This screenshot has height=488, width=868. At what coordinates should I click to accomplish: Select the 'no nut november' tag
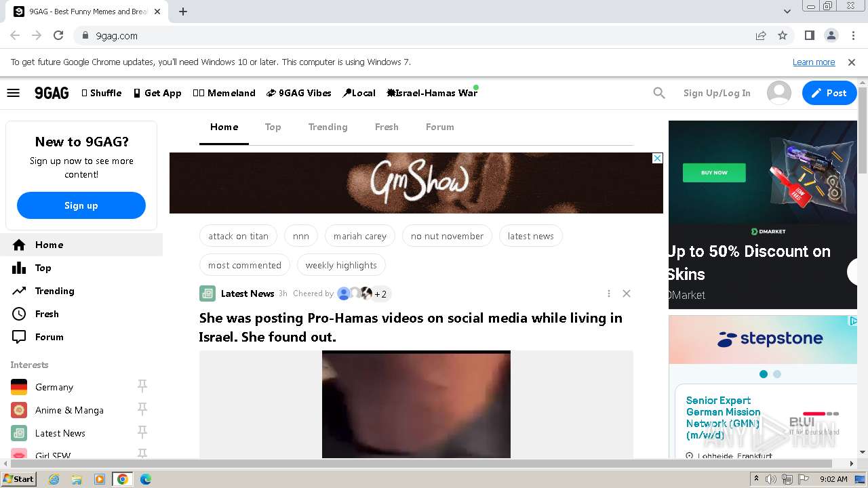click(x=447, y=236)
